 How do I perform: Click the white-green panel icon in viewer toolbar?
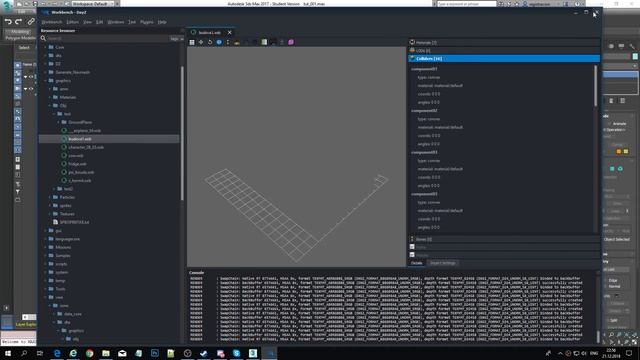click(x=264, y=42)
